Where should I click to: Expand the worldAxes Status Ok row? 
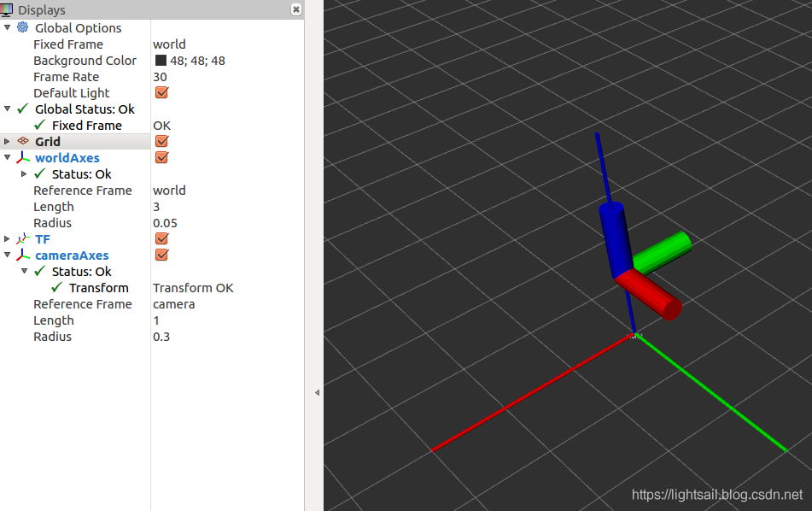point(24,173)
